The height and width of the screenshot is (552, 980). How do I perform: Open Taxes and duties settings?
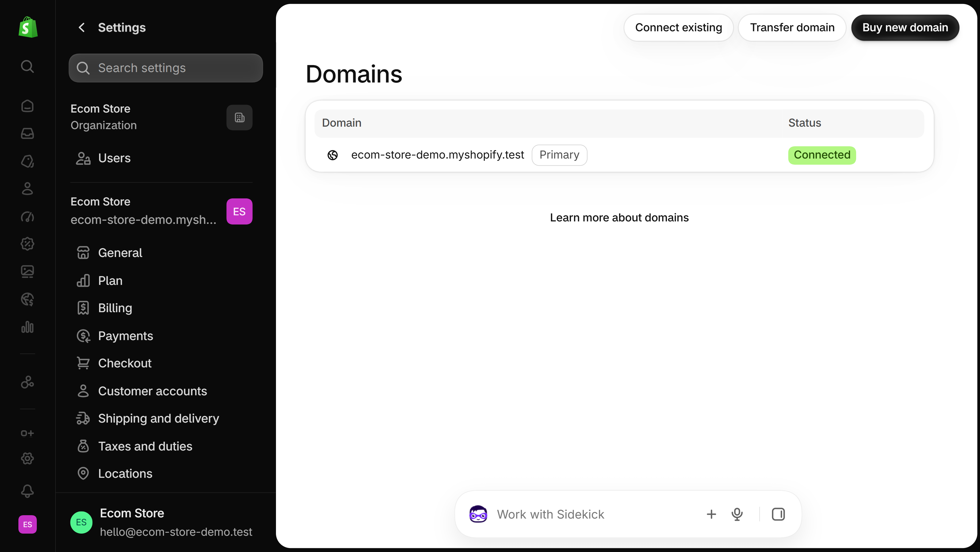tap(161, 446)
